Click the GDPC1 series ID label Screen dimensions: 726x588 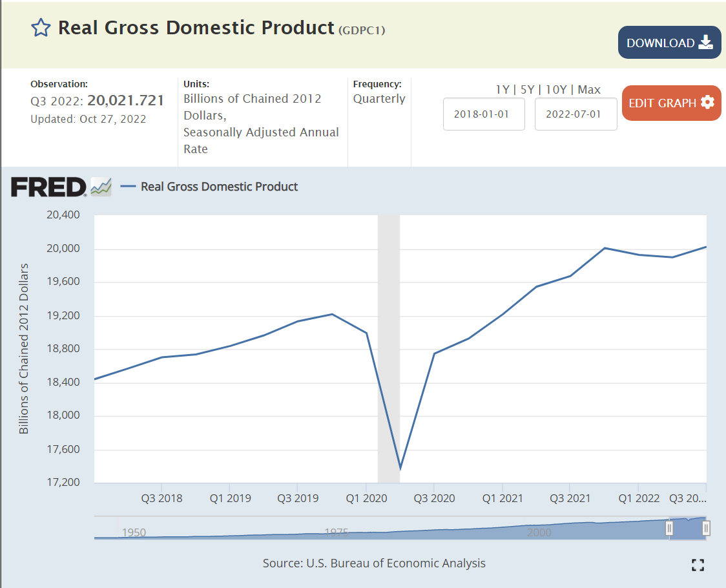[362, 30]
